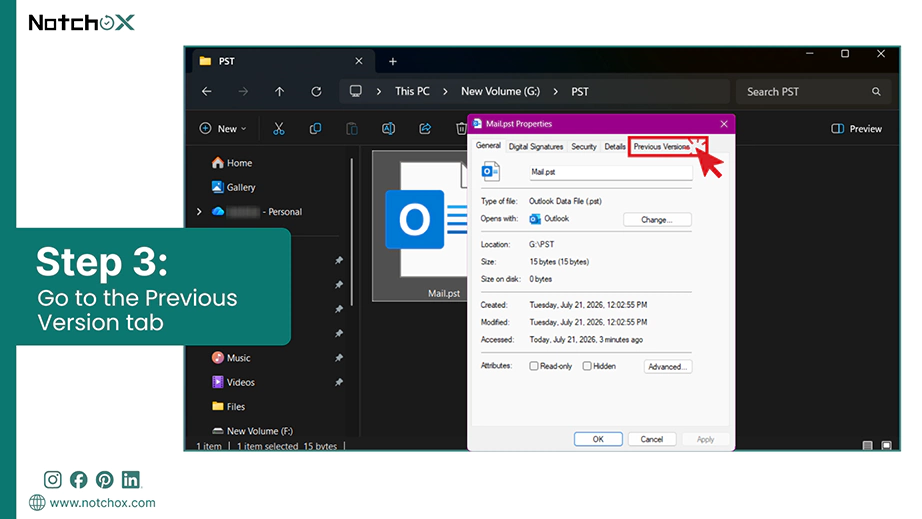The image size is (922, 519).
Task: Click the PST breadcrumb segment
Action: [580, 92]
